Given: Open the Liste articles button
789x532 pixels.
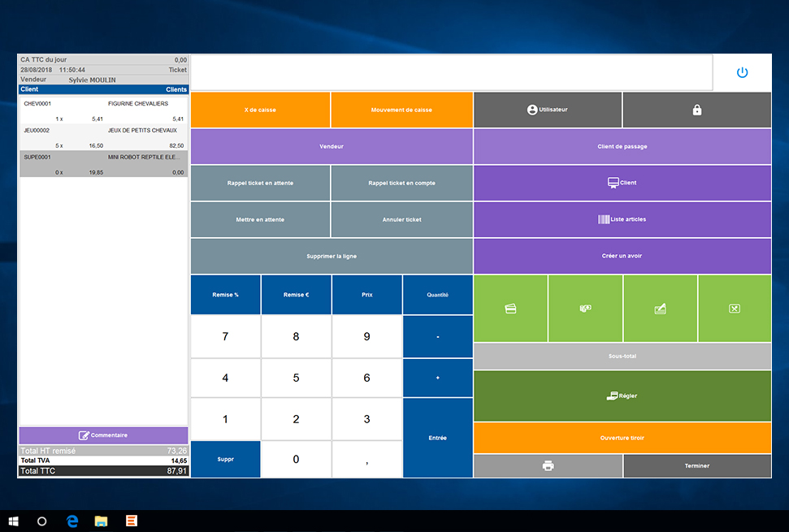Looking at the screenshot, I should [622, 219].
